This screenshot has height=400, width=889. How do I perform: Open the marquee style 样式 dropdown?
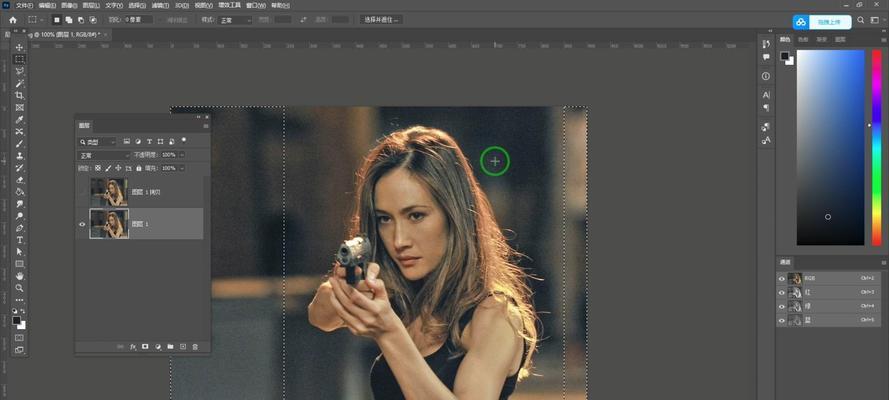pyautogui.click(x=235, y=20)
